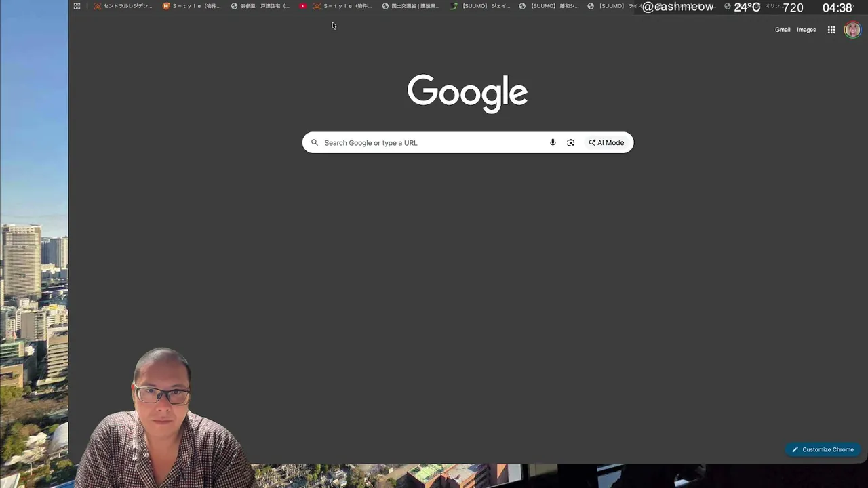
Task: Search by image with Lens icon
Action: coord(570,142)
